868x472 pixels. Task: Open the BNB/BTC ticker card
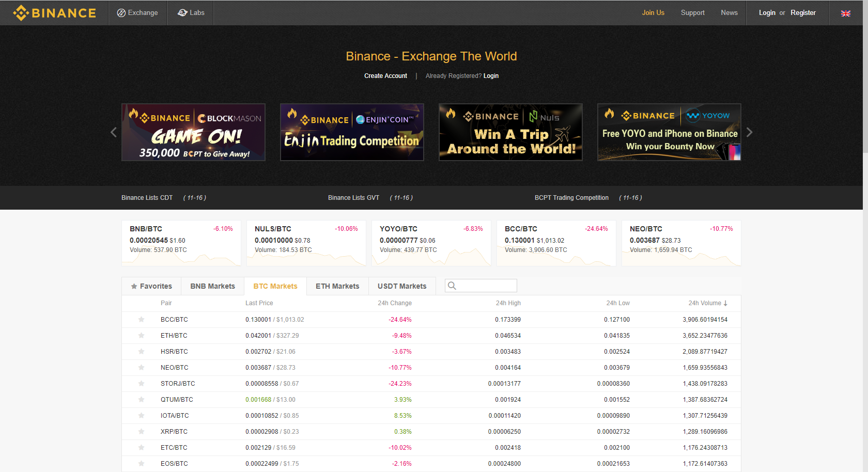181,243
